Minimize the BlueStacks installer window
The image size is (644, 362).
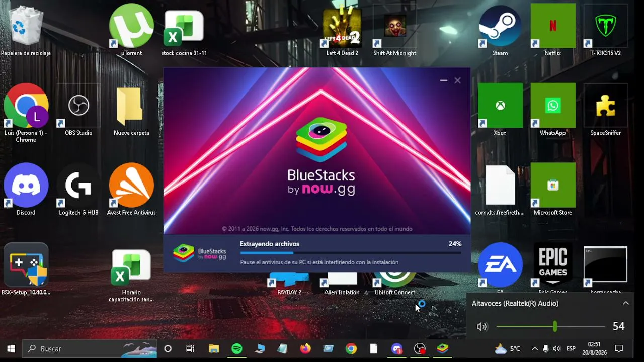[x=443, y=80]
